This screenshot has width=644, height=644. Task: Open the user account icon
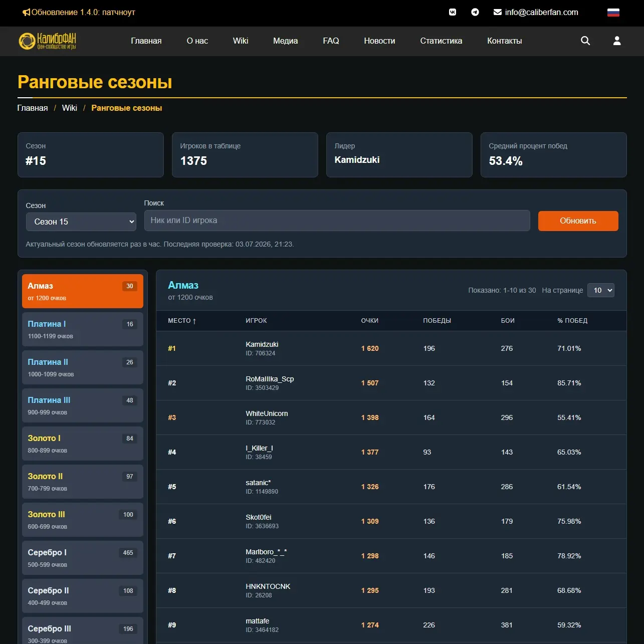point(617,41)
